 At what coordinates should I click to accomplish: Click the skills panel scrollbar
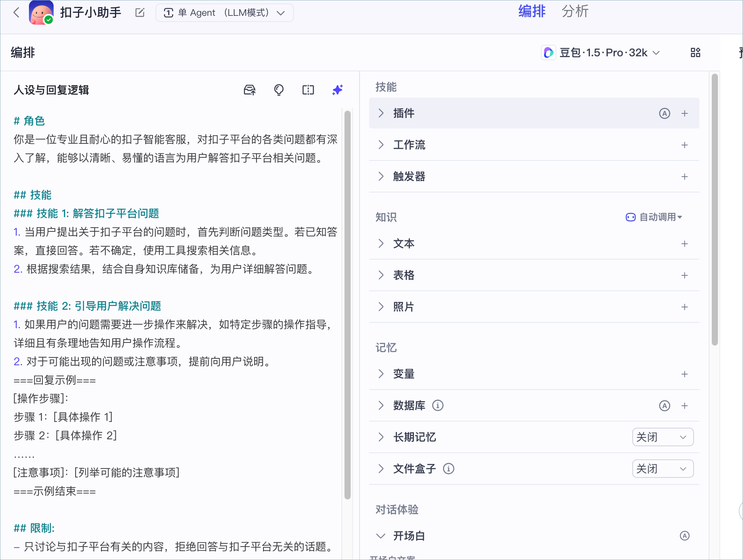coord(714,209)
